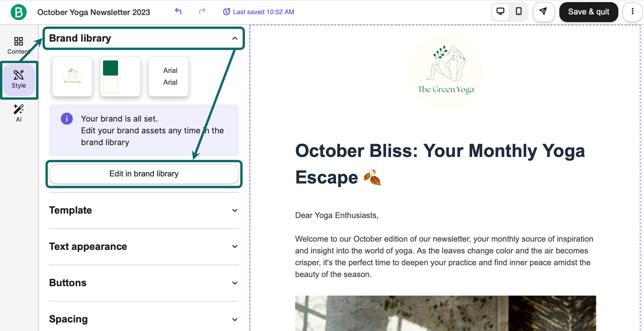Expand the Template section
Screen dimensions: 644x331
point(235,210)
